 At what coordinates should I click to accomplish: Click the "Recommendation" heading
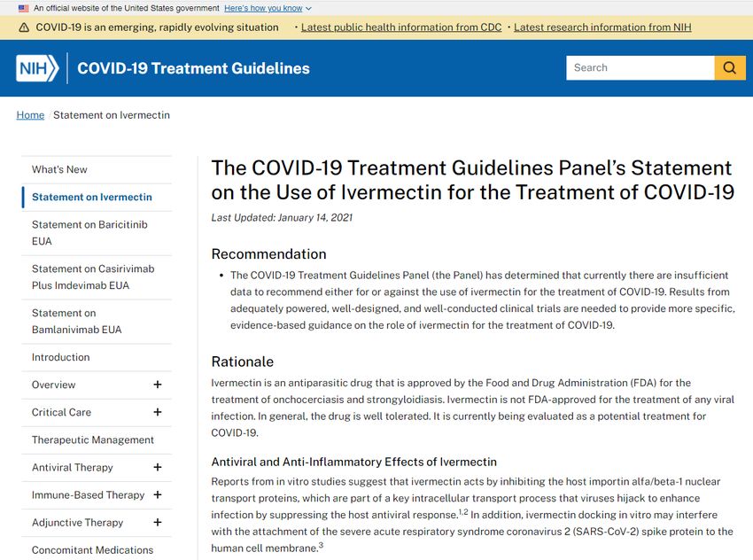pyautogui.click(x=269, y=254)
